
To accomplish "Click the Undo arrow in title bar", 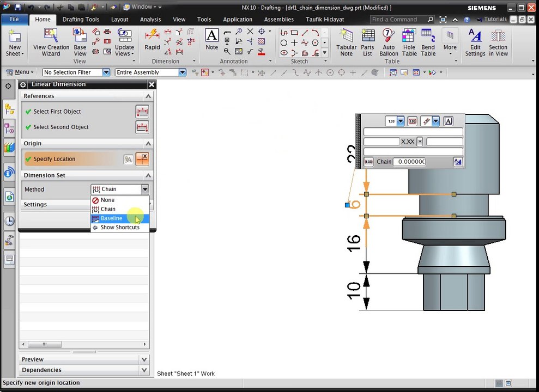I will click(31, 7).
